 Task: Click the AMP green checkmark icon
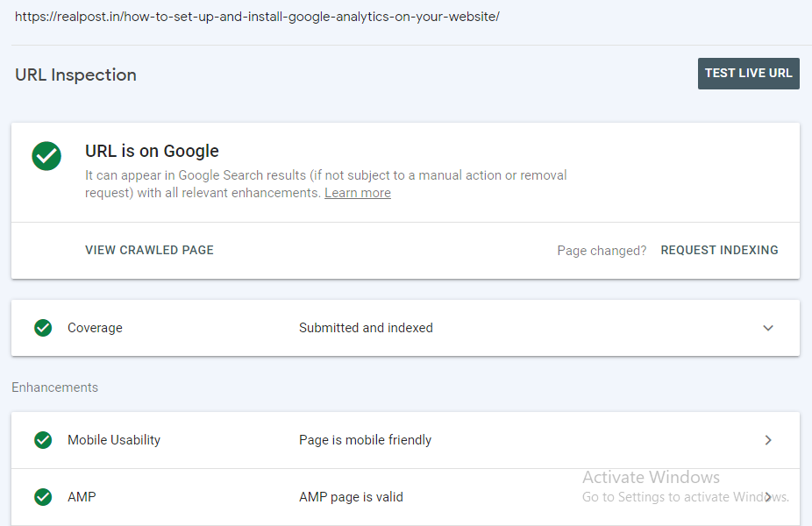click(43, 497)
